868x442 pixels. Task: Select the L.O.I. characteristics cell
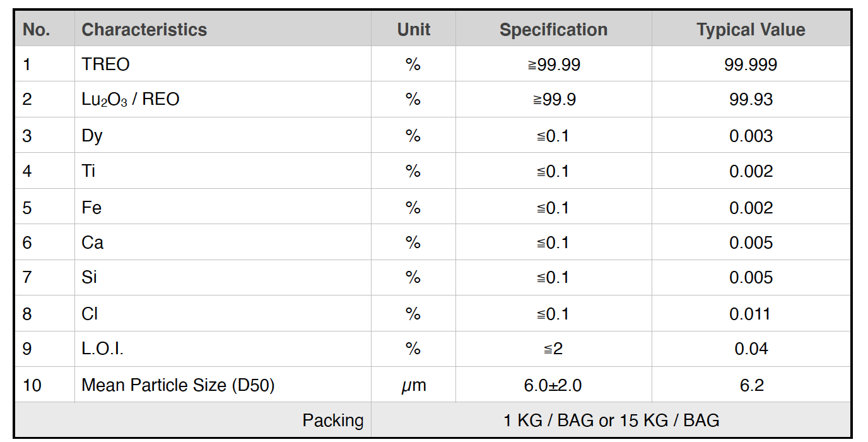[x=107, y=349]
